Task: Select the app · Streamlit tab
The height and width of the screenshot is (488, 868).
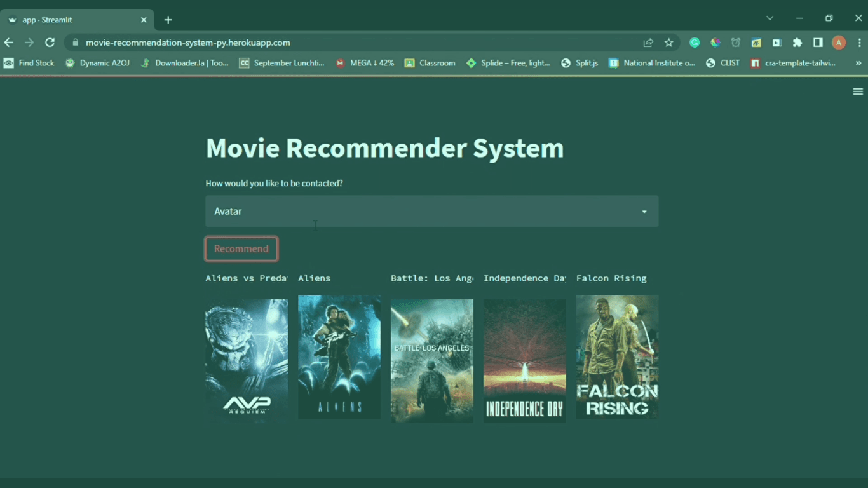Action: coord(77,20)
